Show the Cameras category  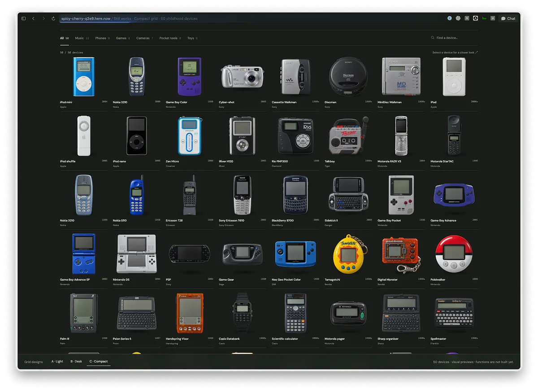point(144,38)
